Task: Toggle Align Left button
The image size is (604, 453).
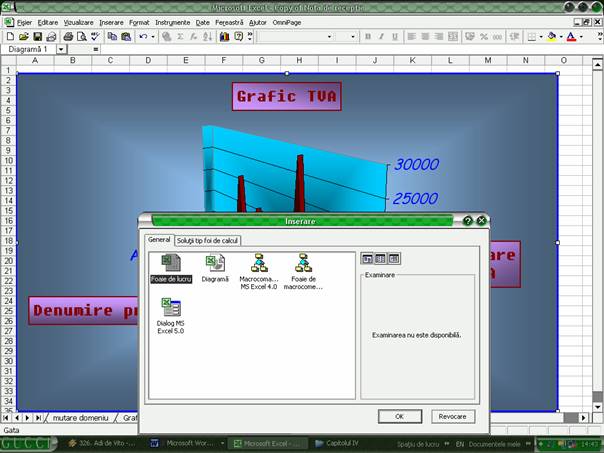Action: click(411, 37)
